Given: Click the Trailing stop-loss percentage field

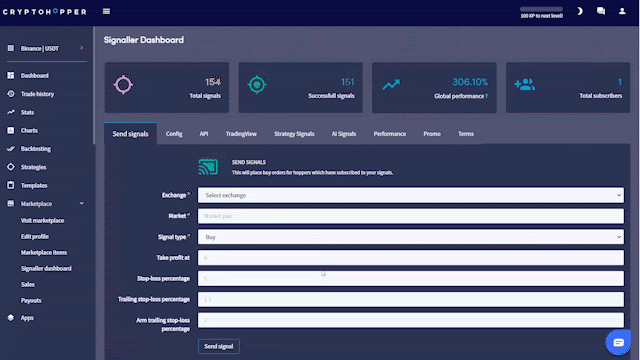Looking at the screenshot, I should tap(411, 299).
